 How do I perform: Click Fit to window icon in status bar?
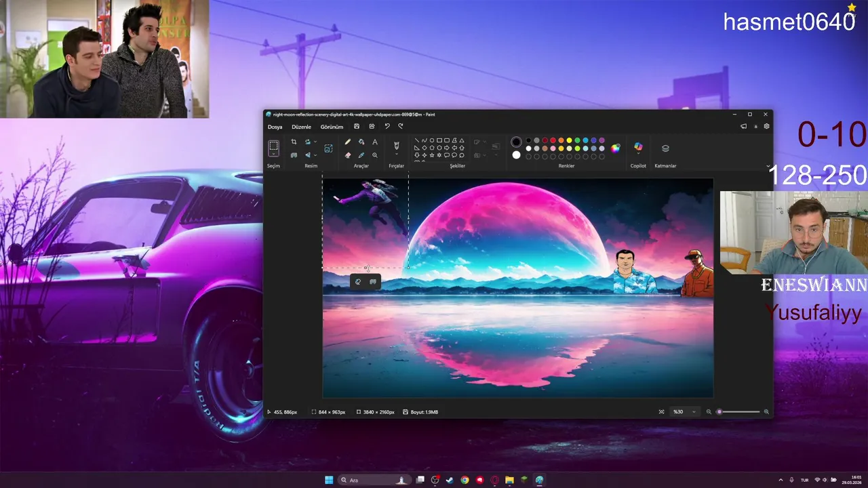tap(661, 411)
